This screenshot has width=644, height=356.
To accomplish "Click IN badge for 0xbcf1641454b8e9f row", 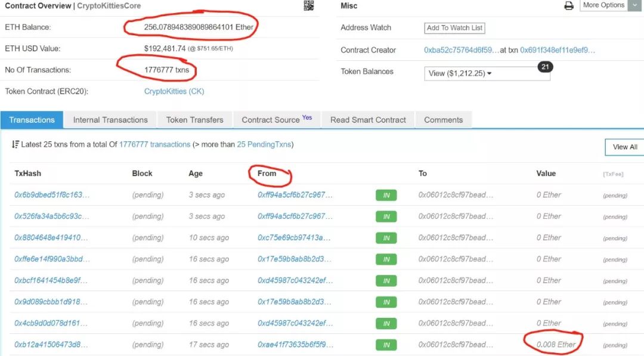I will pyautogui.click(x=386, y=281).
